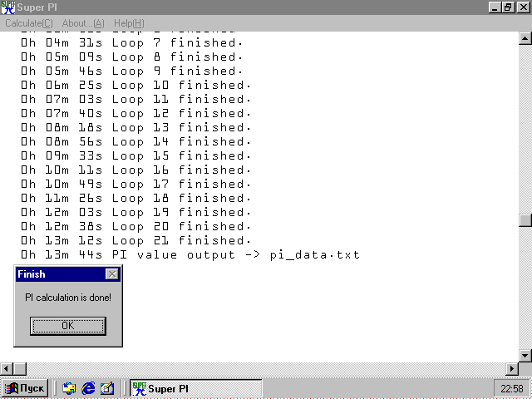The width and height of the screenshot is (532, 399).
Task: Click the horizontal scrollbar thumb
Action: pyautogui.click(x=20, y=368)
